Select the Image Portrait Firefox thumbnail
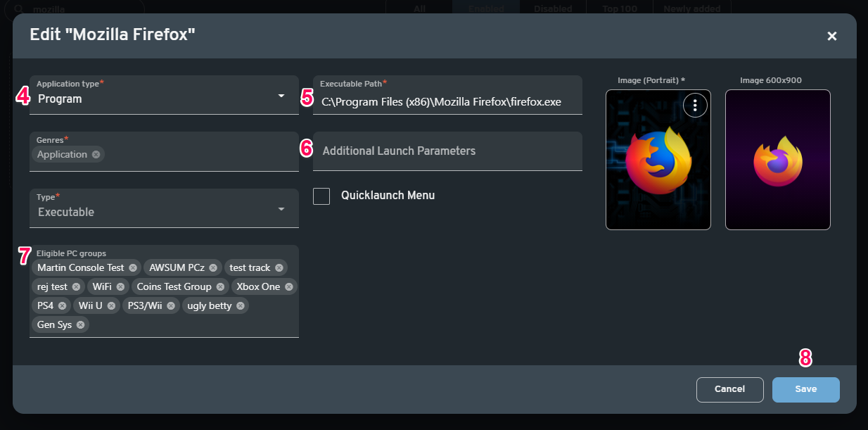The height and width of the screenshot is (430, 868). click(x=658, y=160)
